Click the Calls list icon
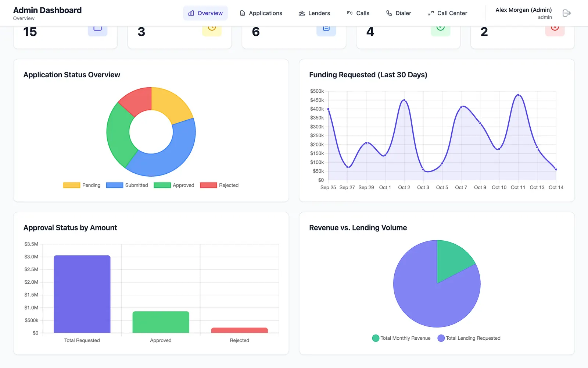Screen dimensions: 588x368 (349, 13)
